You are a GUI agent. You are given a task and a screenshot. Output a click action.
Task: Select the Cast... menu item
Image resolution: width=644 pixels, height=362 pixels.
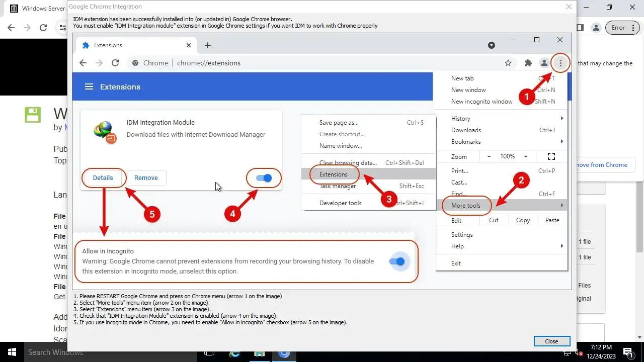click(502, 182)
